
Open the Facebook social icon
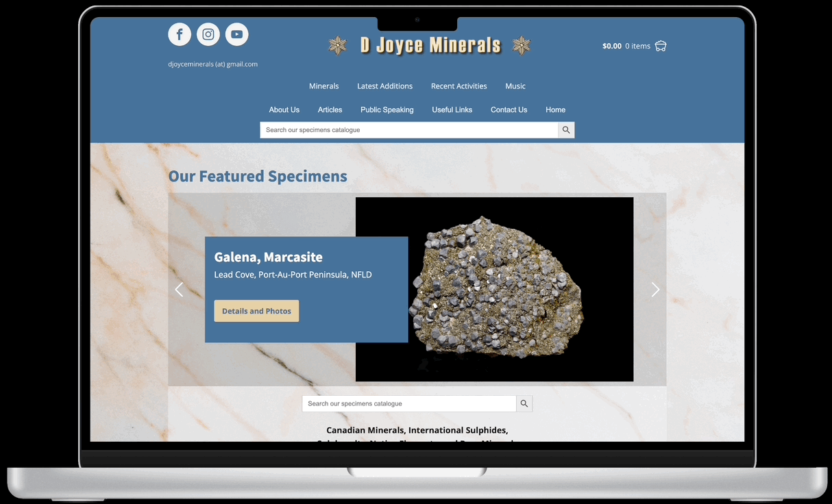click(180, 34)
